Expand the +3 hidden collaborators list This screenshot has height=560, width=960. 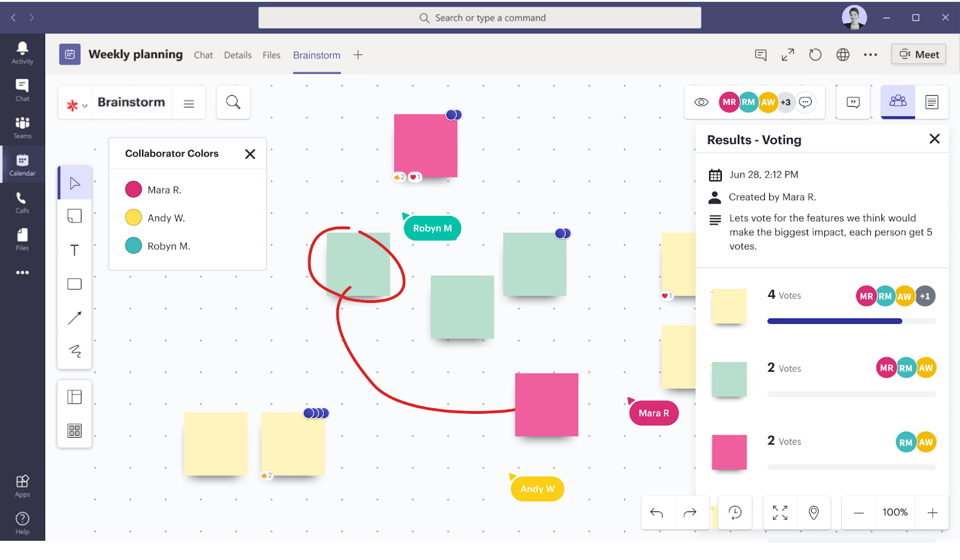(785, 102)
